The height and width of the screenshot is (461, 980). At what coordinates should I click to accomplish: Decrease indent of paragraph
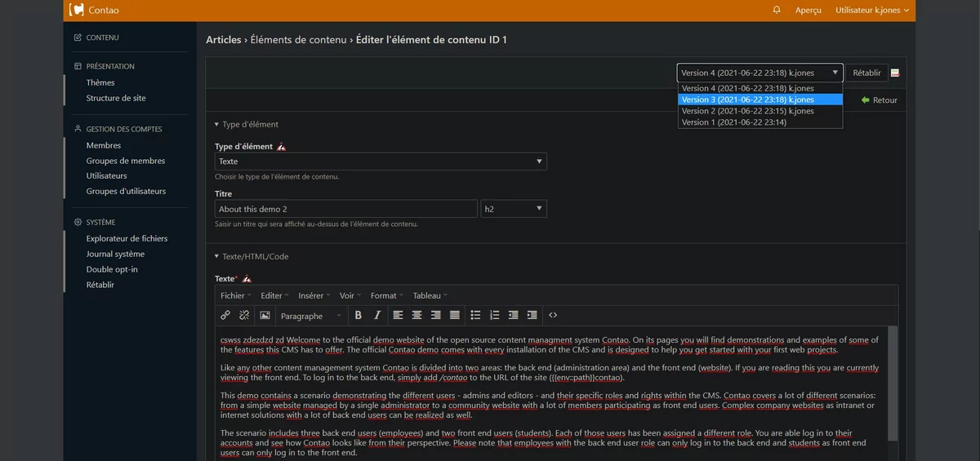(514, 315)
